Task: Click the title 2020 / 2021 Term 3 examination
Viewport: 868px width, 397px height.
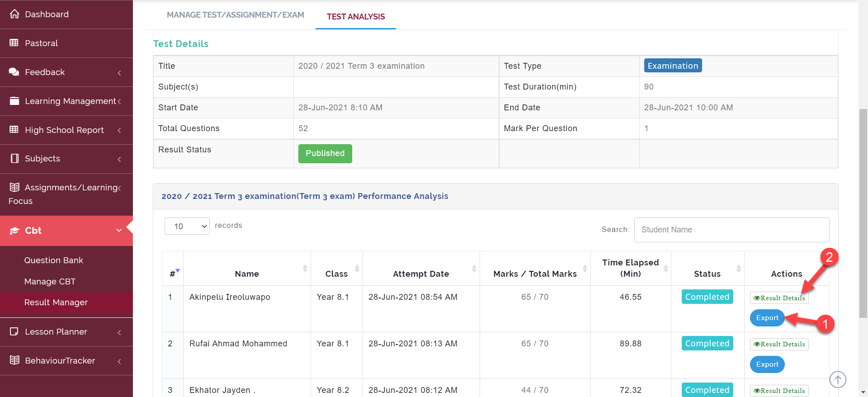Action: pos(361,66)
